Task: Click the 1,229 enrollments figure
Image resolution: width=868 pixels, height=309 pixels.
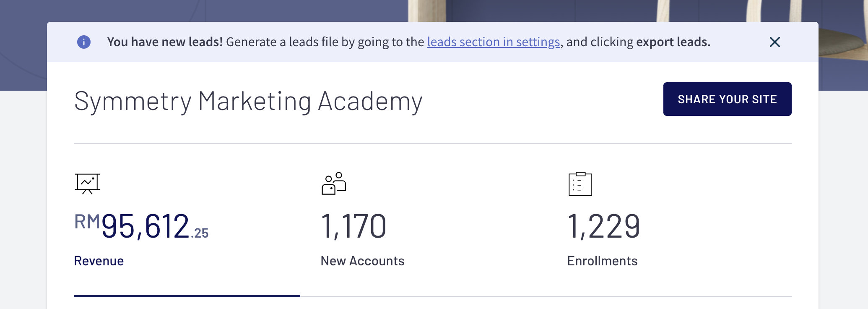Action: [x=603, y=227]
